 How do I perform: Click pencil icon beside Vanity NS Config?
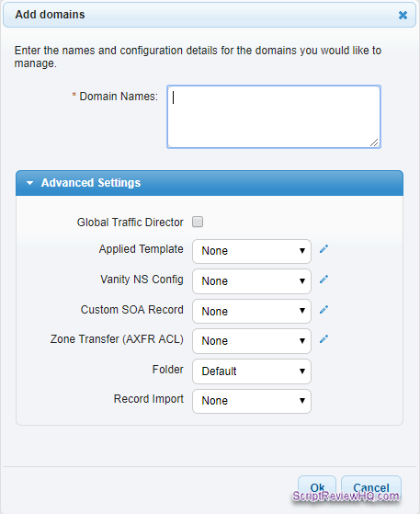(324, 280)
